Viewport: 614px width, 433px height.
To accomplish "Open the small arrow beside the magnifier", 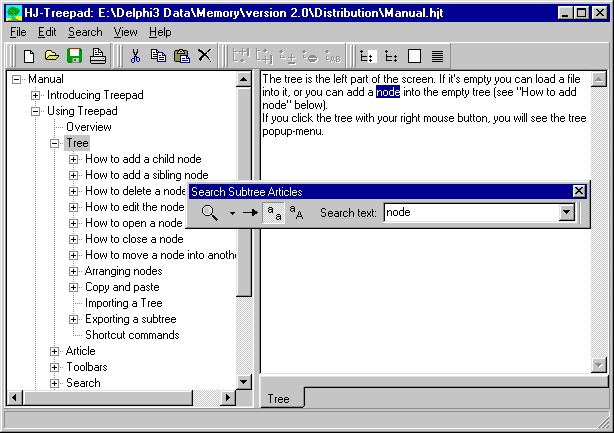I will click(232, 213).
